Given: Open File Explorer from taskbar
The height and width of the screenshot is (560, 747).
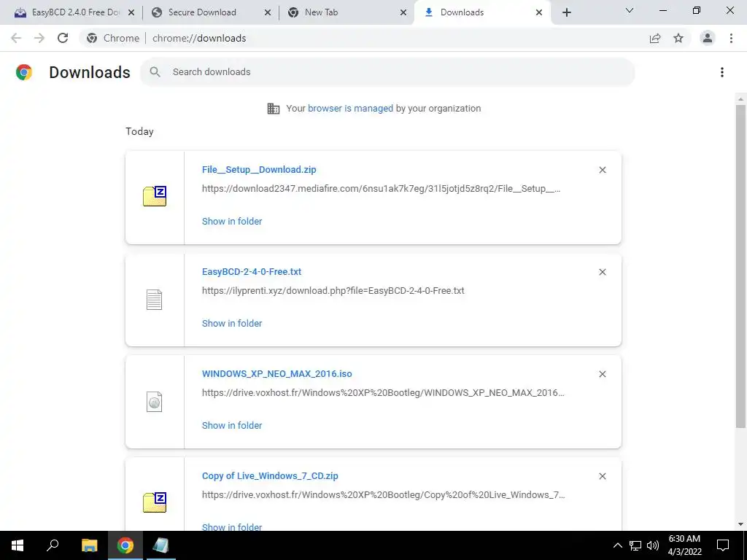Looking at the screenshot, I should (89, 545).
